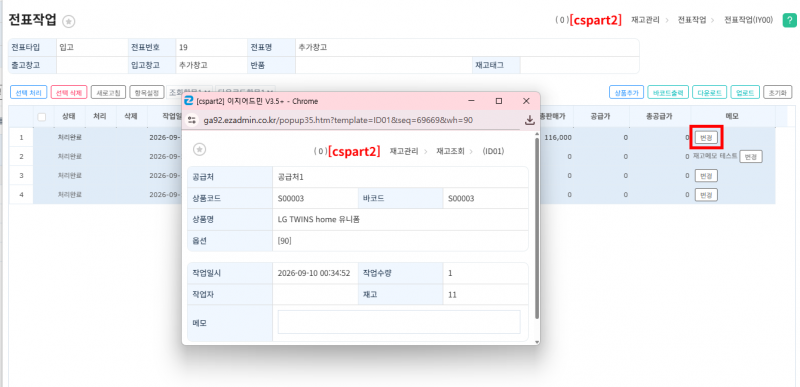Viewport: 800px width, 387px height.
Task: Click the 재고메모 테스트 memo text
Action: [x=715, y=156]
